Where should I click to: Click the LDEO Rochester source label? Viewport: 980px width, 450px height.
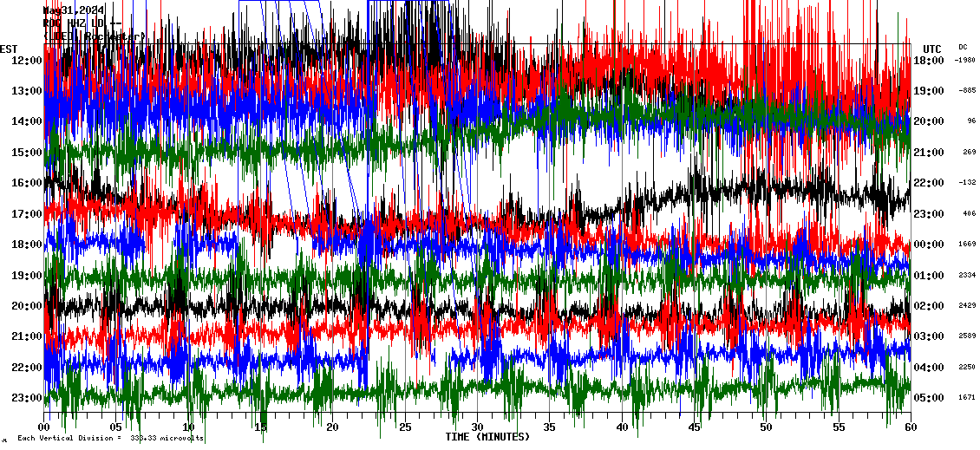point(94,36)
